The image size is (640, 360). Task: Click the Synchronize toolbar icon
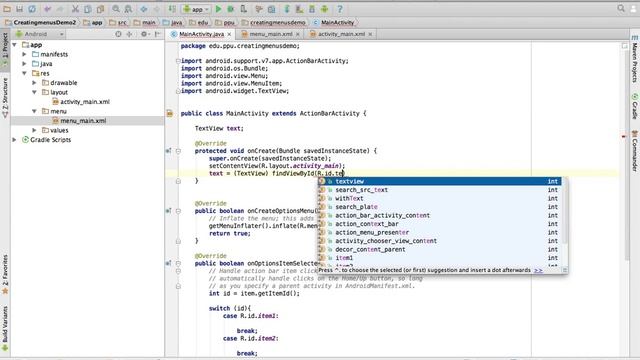click(x=32, y=9)
